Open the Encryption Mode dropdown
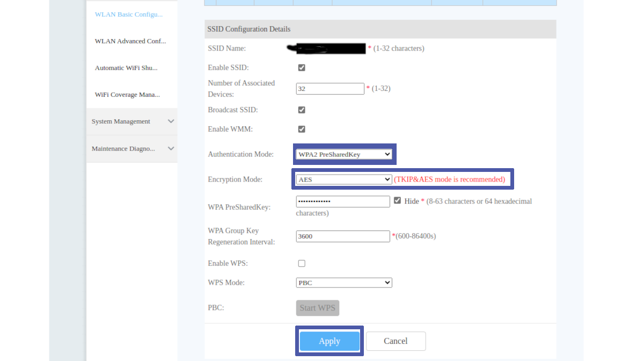The height and width of the screenshot is (361, 644). pos(343,179)
